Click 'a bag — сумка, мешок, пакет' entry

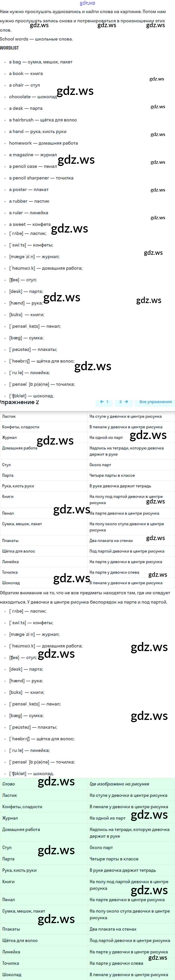pos(41,62)
